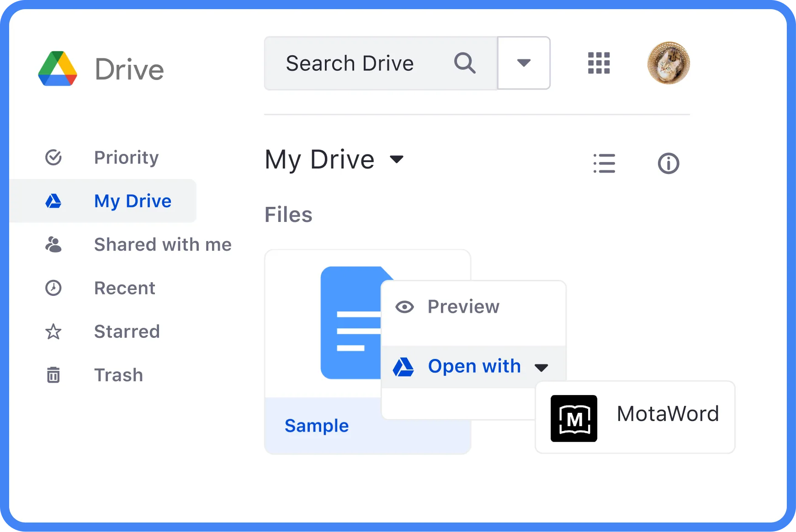Viewport: 796px width, 532px height.
Task: Click the Priority checkmark icon
Action: tap(53, 157)
